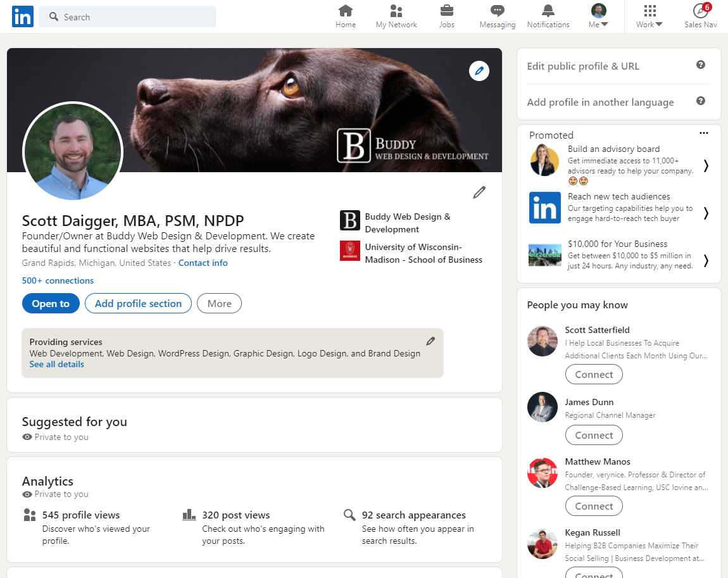Open Edit public profile & URL
The height and width of the screenshot is (578, 728).
[582, 66]
